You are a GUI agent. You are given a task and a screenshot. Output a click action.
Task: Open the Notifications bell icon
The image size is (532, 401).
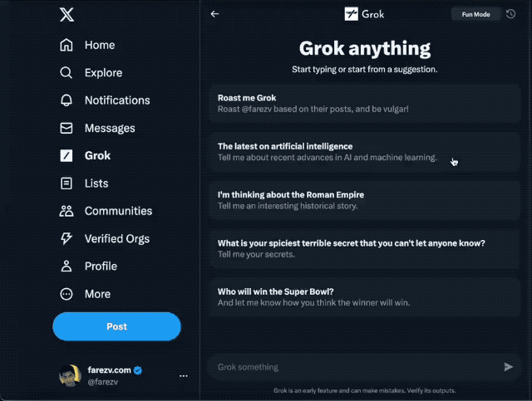coord(66,100)
